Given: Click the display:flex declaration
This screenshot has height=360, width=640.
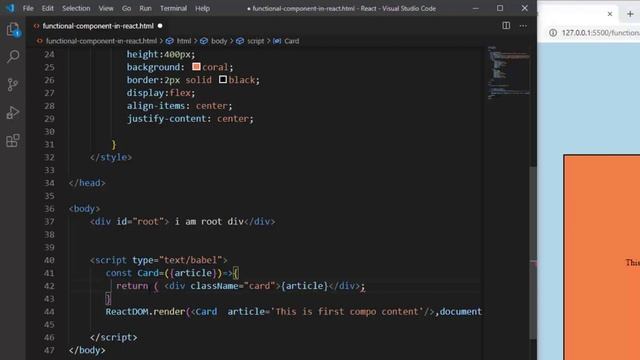Looking at the screenshot, I should point(161,93).
